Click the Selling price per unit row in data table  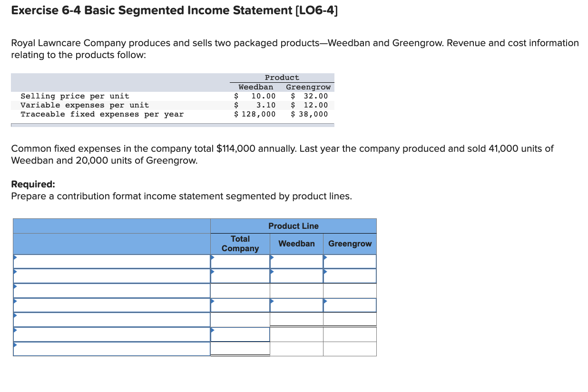[x=75, y=96]
